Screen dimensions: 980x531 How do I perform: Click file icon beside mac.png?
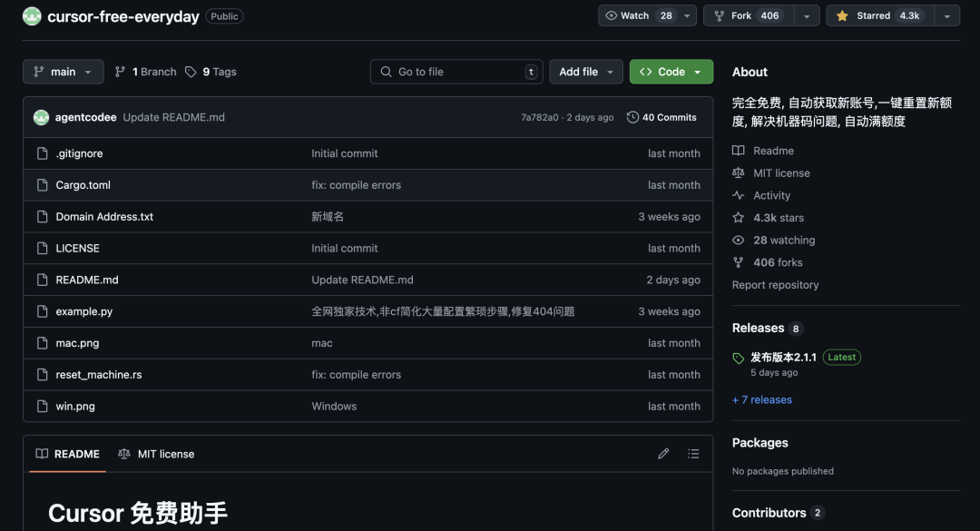[42, 343]
